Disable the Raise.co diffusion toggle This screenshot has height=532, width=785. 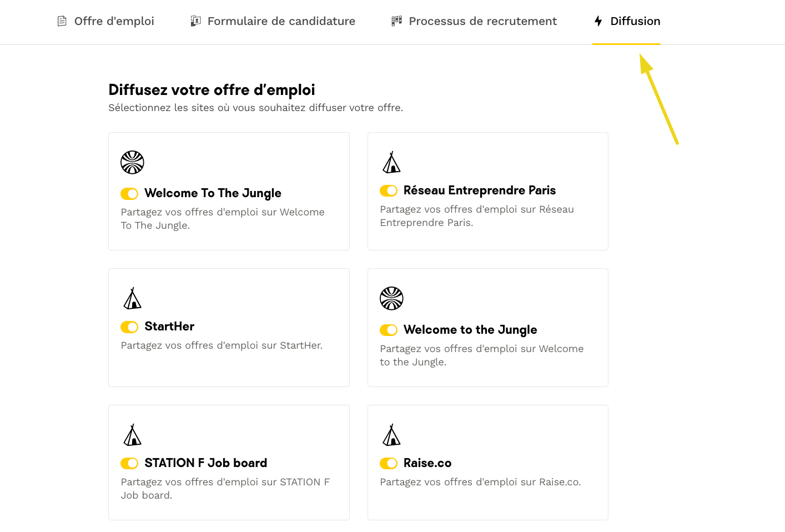tap(389, 463)
